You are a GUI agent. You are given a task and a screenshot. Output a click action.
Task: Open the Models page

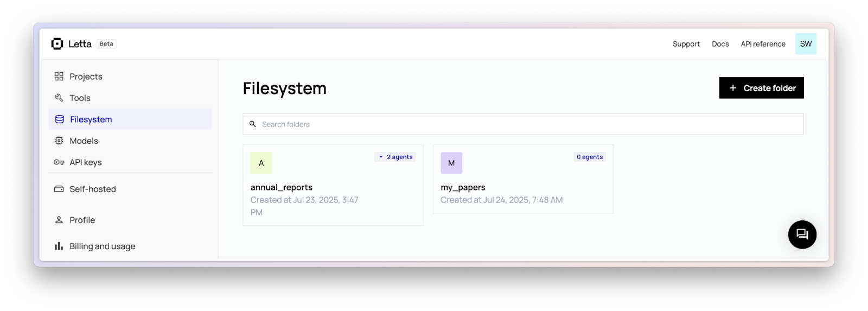[130, 141]
